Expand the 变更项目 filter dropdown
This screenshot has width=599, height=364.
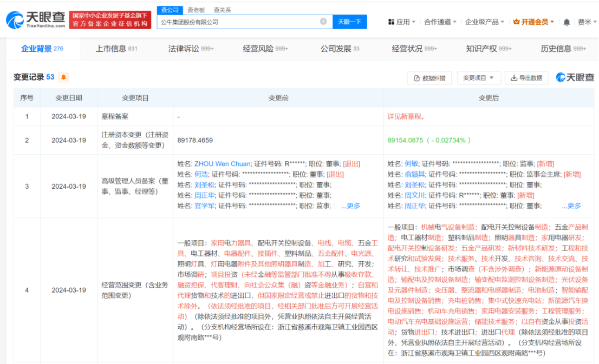click(478, 78)
